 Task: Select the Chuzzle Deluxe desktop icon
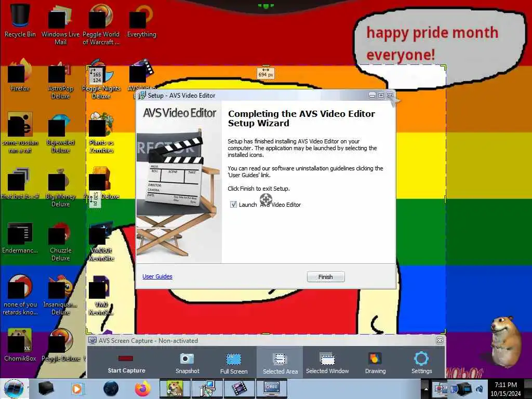pos(60,241)
